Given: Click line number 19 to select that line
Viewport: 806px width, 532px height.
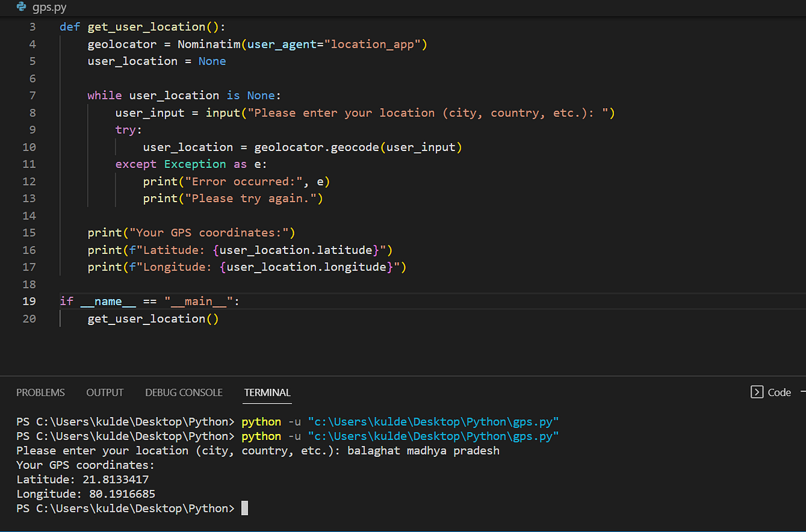Looking at the screenshot, I should click(x=29, y=301).
